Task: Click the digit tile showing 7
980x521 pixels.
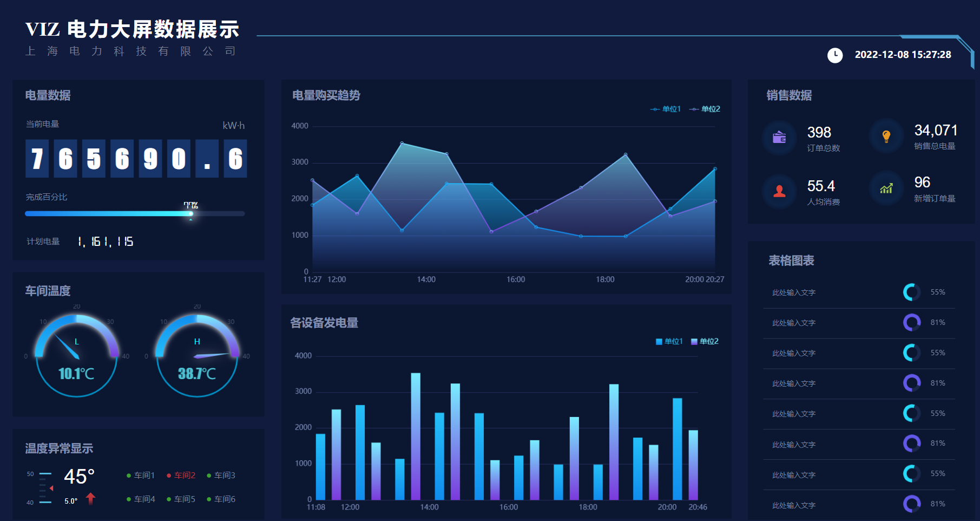Action: coord(37,159)
